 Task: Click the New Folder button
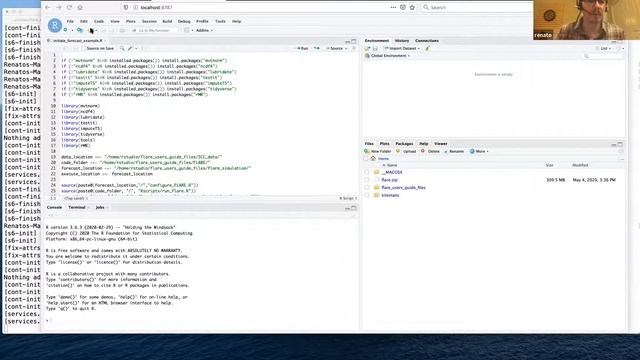coord(378,151)
